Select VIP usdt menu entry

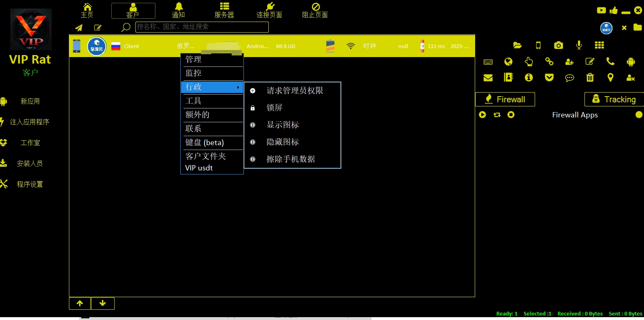212,168
